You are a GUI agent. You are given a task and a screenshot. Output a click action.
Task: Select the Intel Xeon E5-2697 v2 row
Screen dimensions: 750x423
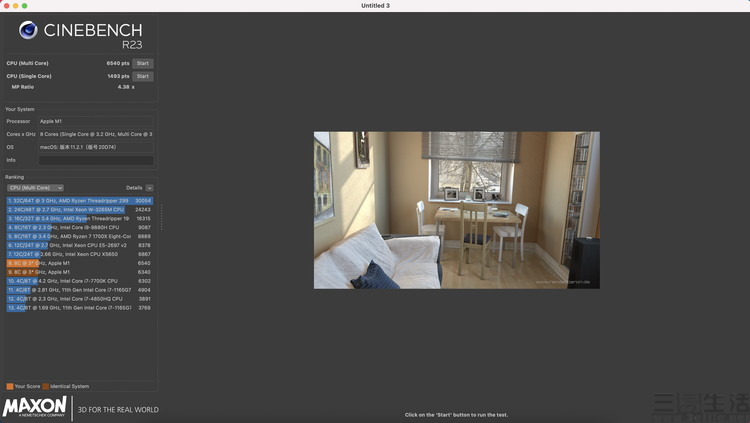pos(80,245)
